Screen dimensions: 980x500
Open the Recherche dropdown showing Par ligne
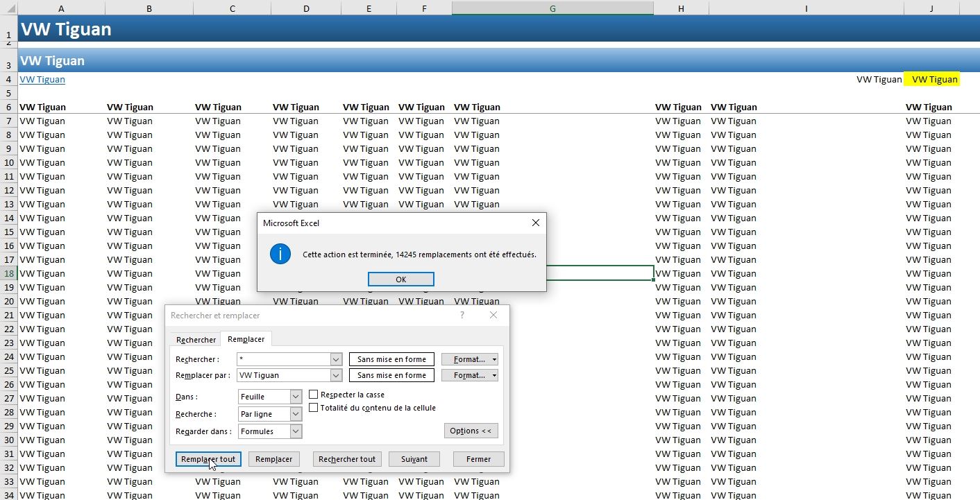click(x=269, y=414)
